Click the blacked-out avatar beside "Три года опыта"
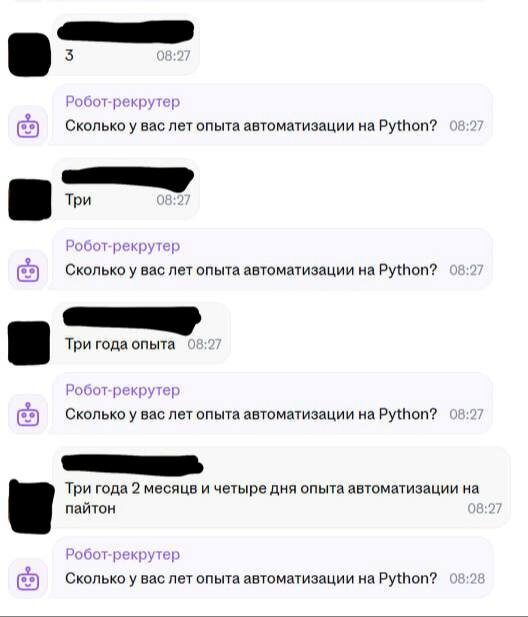This screenshot has width=528, height=617. [30, 343]
